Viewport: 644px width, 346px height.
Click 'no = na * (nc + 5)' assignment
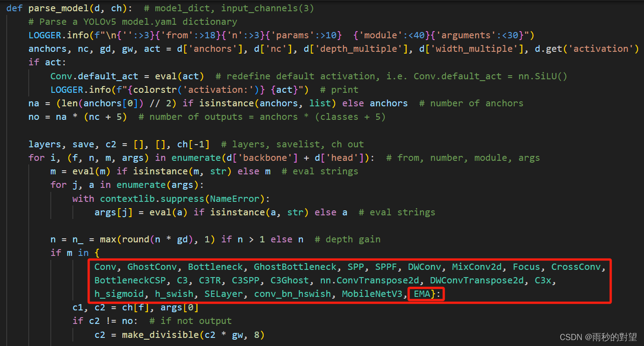(78, 117)
